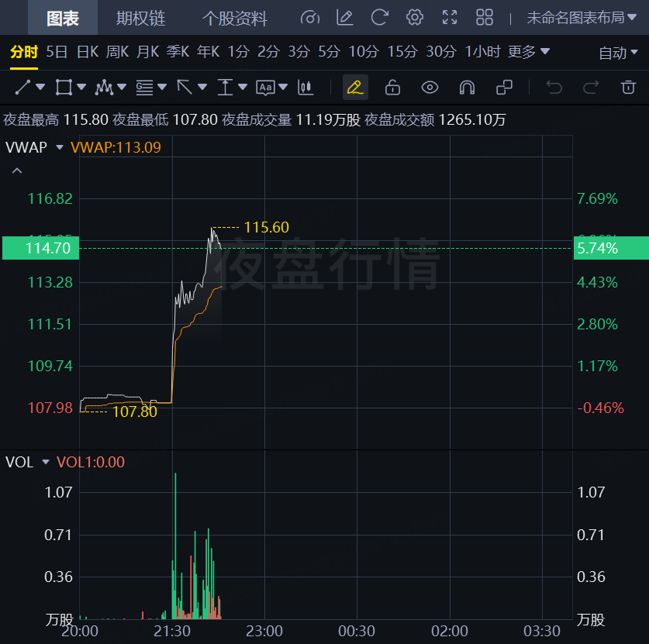Enter fullscreen chart mode
This screenshot has width=649, height=644.
click(x=450, y=18)
